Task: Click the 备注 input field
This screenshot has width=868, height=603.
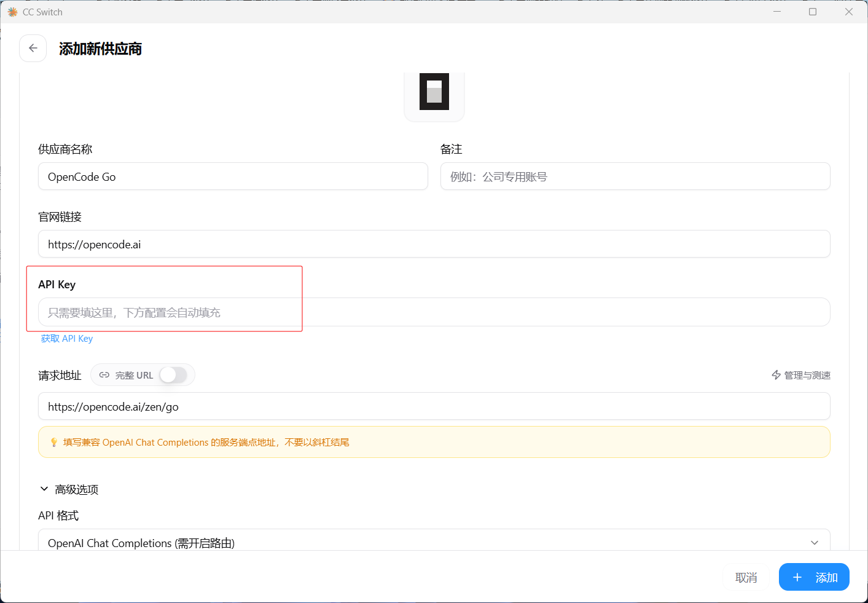Action: pos(635,176)
